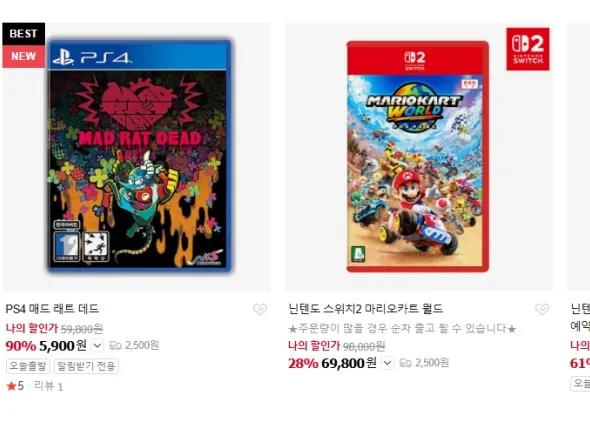
Task: Click the BEST label badge
Action: [x=23, y=34]
